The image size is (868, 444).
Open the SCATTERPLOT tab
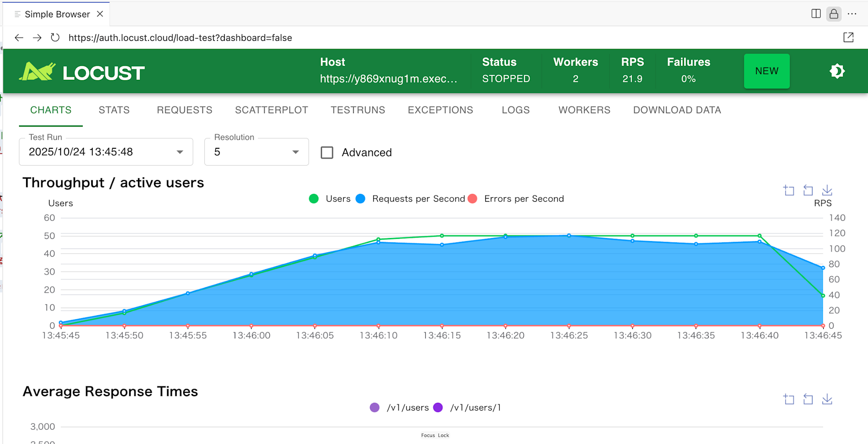click(x=271, y=110)
